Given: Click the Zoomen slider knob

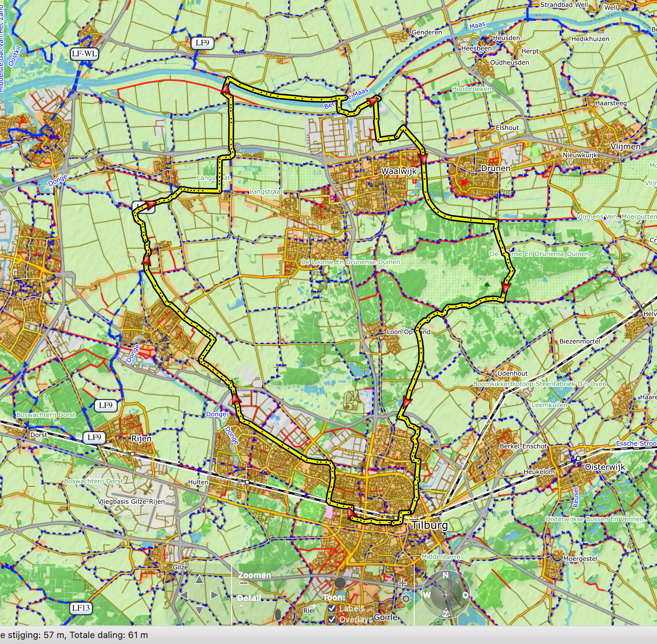Looking at the screenshot, I should coord(339,583).
